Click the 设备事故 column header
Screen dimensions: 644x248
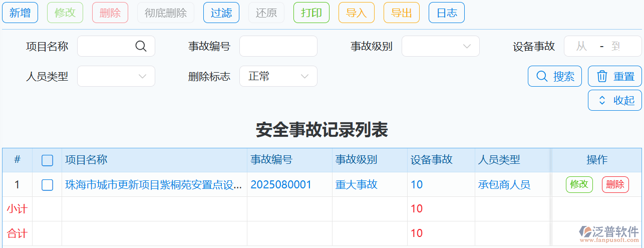pos(432,160)
